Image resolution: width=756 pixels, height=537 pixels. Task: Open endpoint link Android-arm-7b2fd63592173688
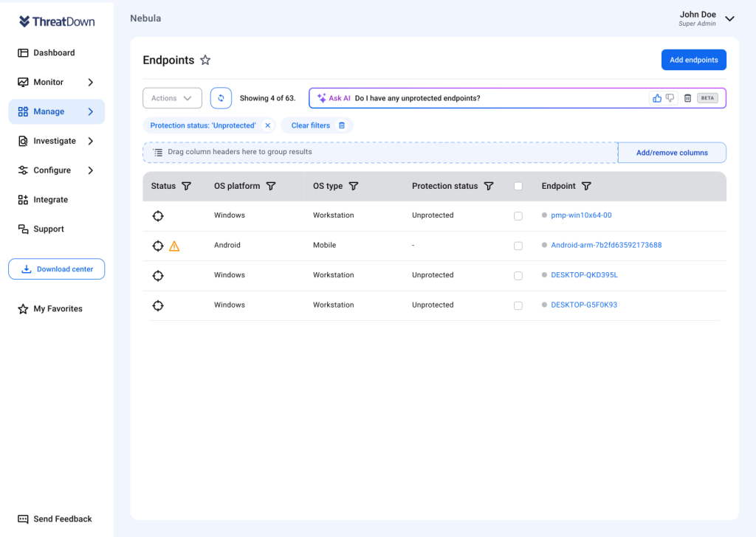pyautogui.click(x=606, y=246)
